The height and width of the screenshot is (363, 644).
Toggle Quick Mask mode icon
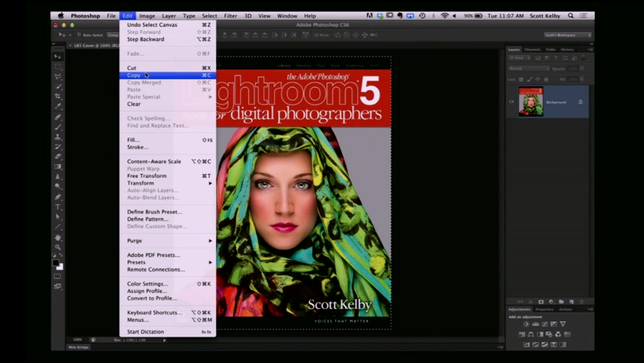pos(57,276)
